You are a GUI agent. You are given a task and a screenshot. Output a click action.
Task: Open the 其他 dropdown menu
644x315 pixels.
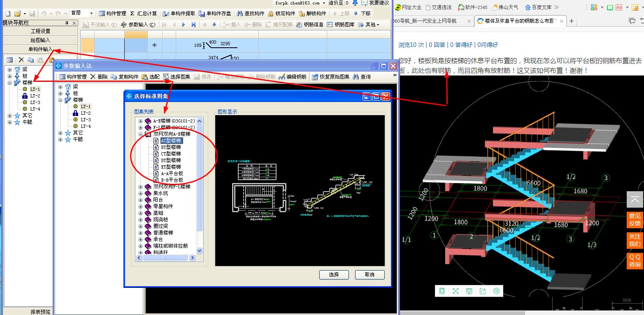pyautogui.click(x=369, y=25)
